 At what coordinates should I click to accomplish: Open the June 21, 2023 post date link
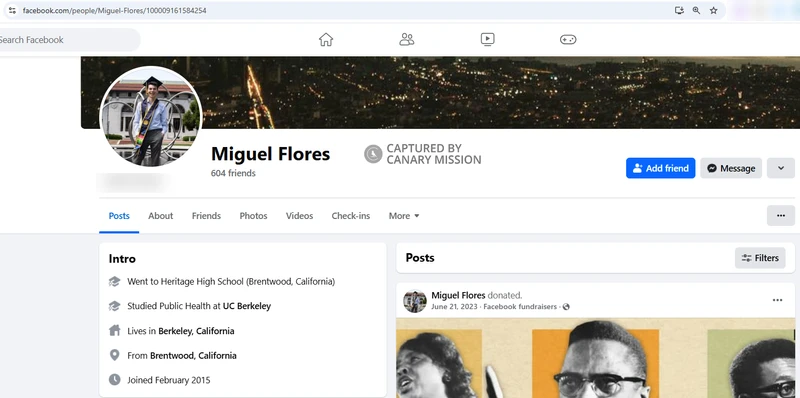[454, 307]
